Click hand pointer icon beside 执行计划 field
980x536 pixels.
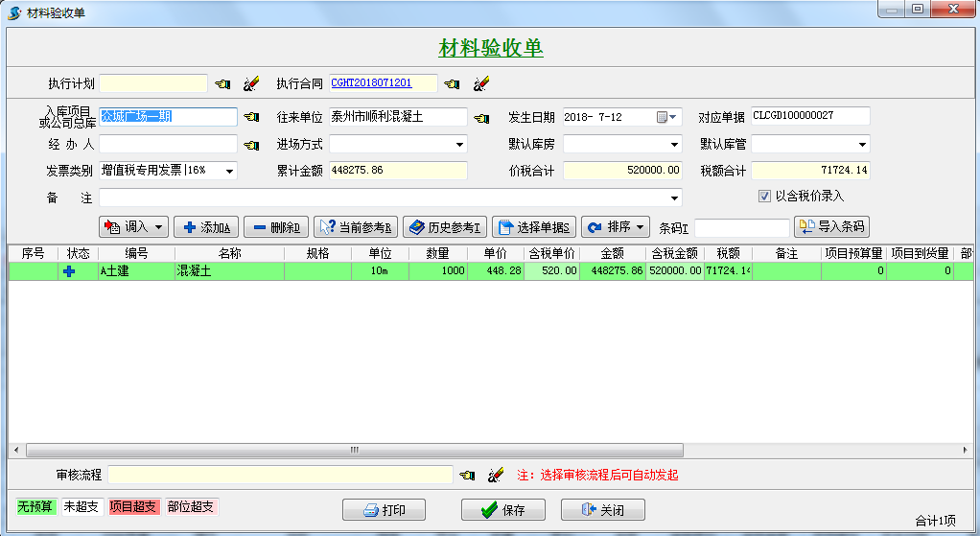pos(222,83)
